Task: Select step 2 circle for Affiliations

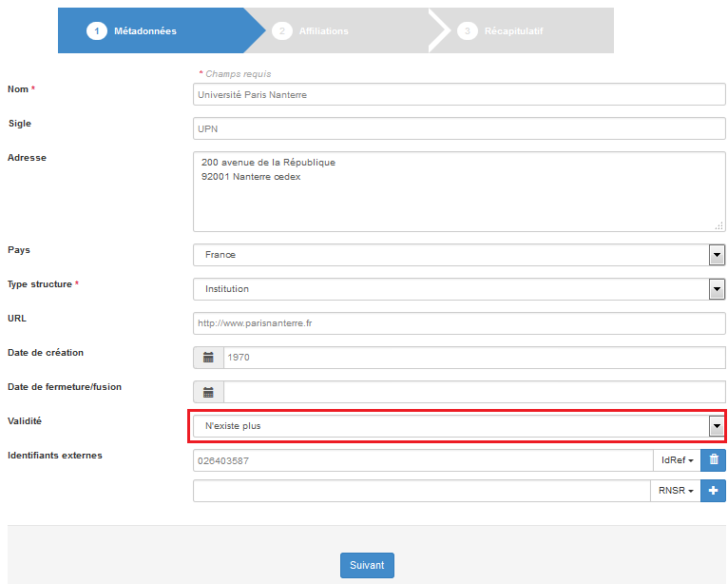Action: (x=282, y=31)
